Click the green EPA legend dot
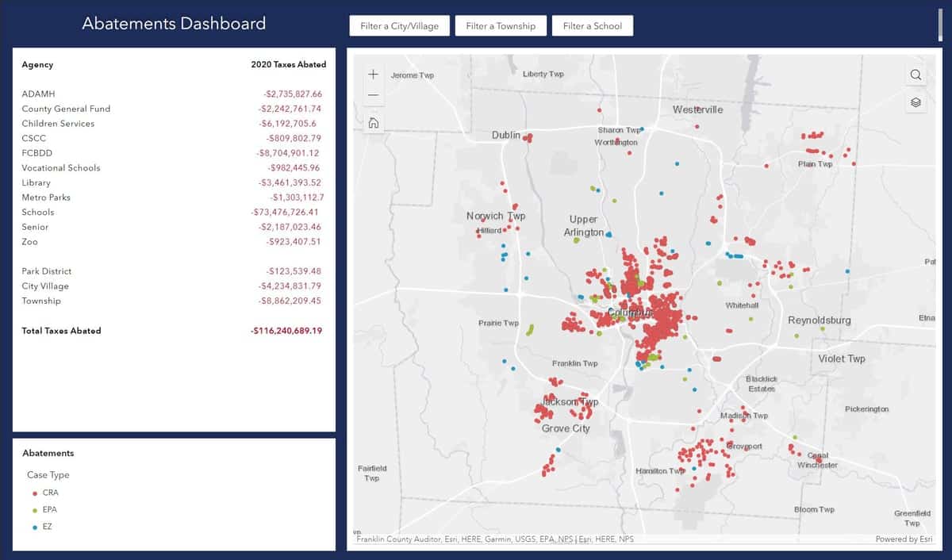This screenshot has width=952, height=560. pyautogui.click(x=35, y=510)
